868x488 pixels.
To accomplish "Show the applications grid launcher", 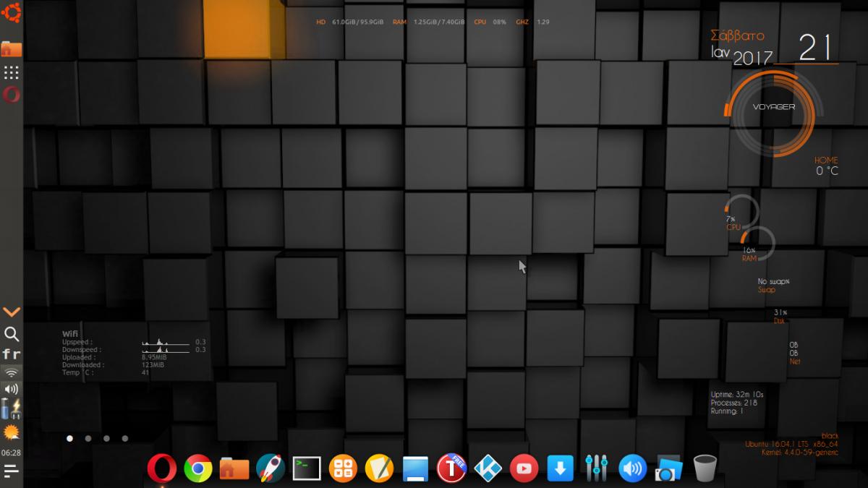I will tap(12, 72).
